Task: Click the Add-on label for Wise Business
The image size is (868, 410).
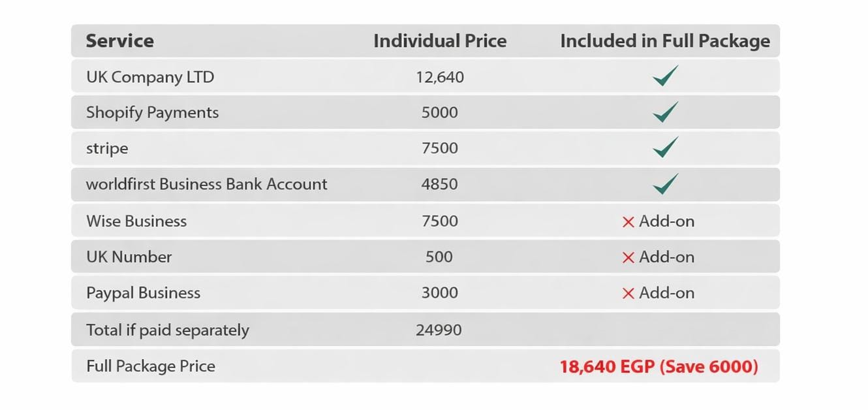Action: tap(666, 221)
